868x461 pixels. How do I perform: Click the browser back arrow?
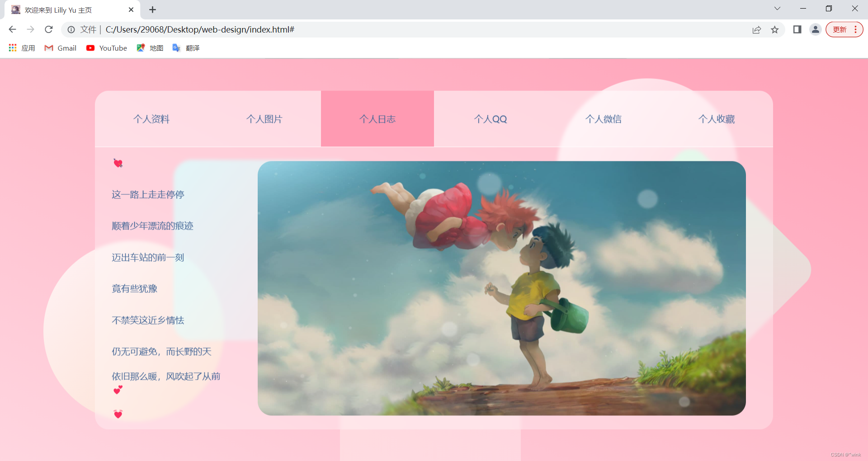[x=12, y=29]
